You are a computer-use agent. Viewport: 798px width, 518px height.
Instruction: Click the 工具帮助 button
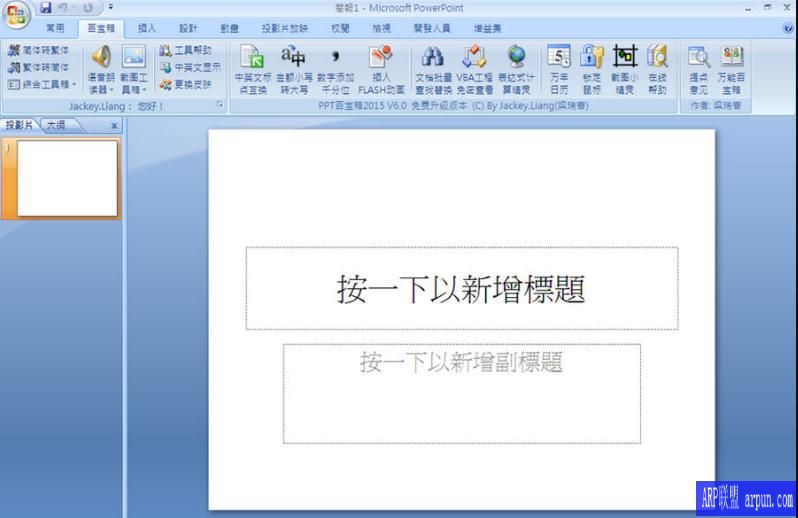tap(185, 50)
